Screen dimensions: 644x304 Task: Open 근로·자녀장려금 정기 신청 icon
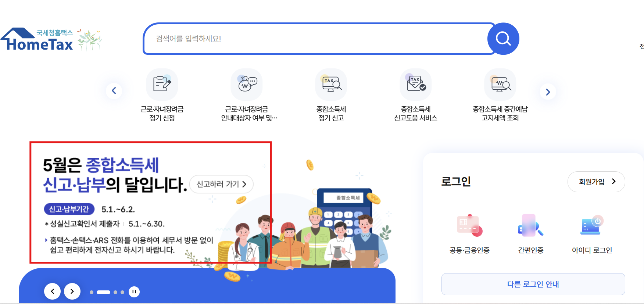[162, 85]
